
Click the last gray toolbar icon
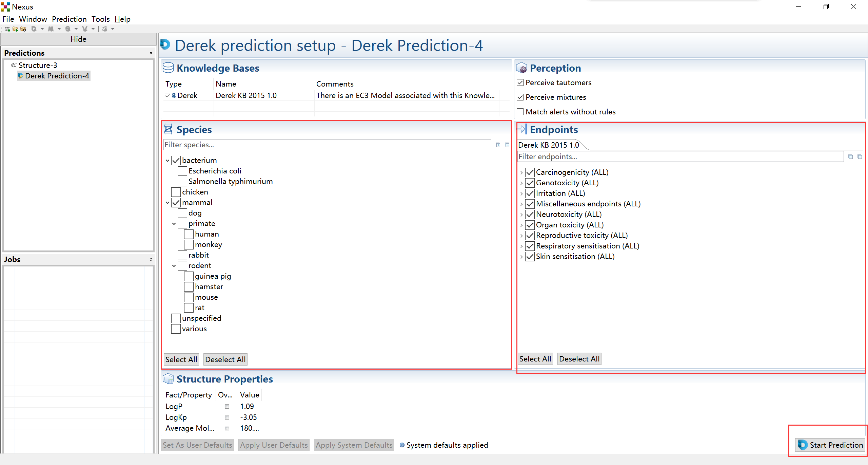(x=105, y=29)
